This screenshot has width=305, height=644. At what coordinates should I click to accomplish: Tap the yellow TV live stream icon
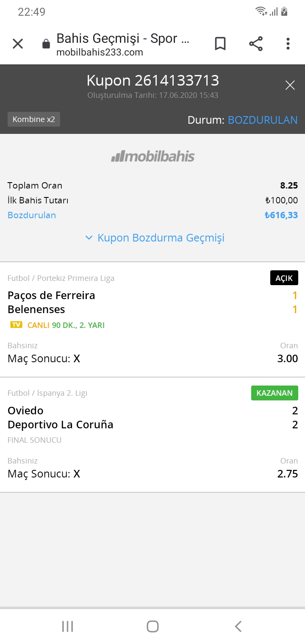pos(16,325)
